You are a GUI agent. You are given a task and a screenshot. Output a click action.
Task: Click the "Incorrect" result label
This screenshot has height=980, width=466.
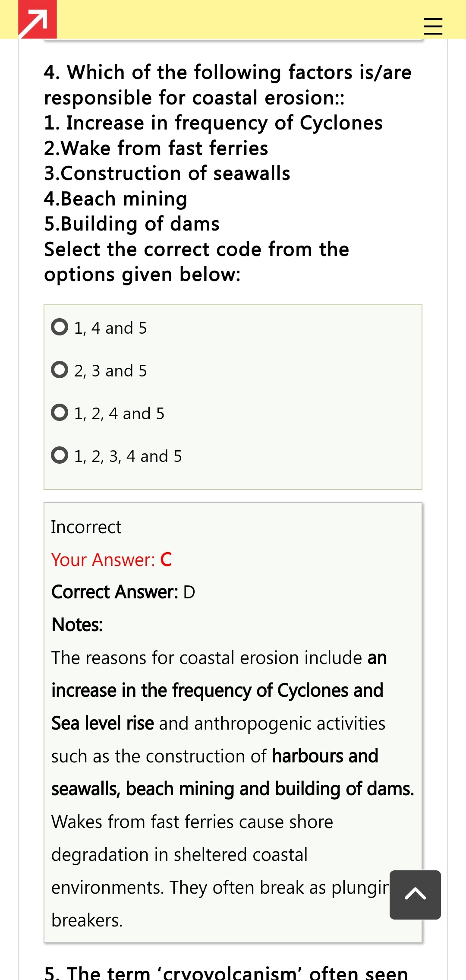(x=86, y=527)
